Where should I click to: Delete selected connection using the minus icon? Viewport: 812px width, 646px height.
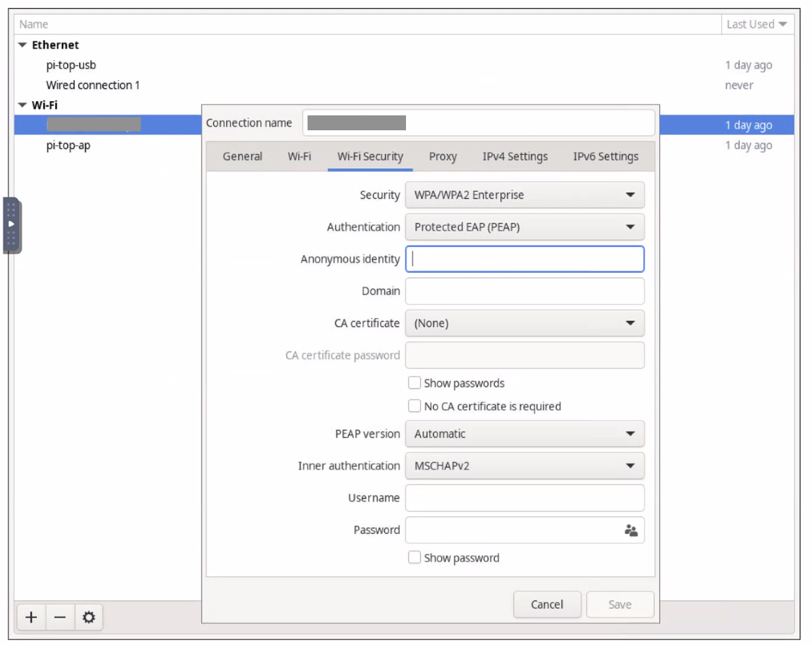pyautogui.click(x=59, y=617)
